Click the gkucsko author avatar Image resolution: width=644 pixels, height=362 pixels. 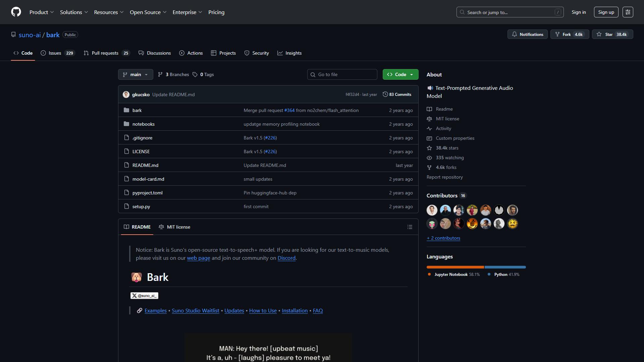pos(126,95)
